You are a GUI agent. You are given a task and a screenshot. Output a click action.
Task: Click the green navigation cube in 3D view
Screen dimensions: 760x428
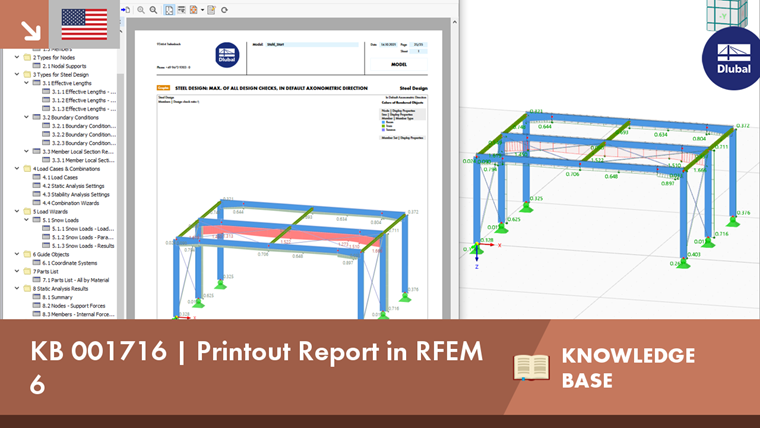pyautogui.click(x=727, y=15)
